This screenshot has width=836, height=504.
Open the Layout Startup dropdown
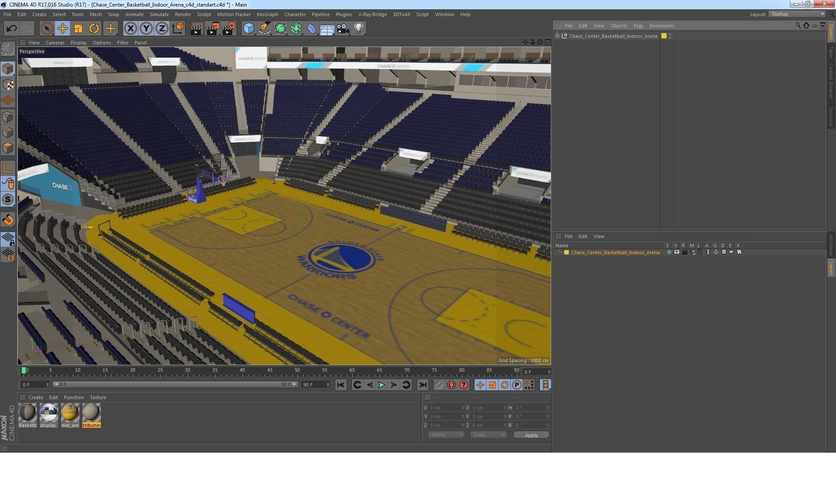[797, 14]
